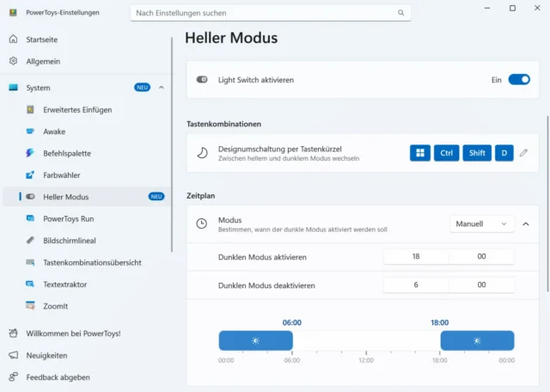Viewport: 550px width, 392px height.
Task: Open the Awake utility settings
Action: [54, 132]
